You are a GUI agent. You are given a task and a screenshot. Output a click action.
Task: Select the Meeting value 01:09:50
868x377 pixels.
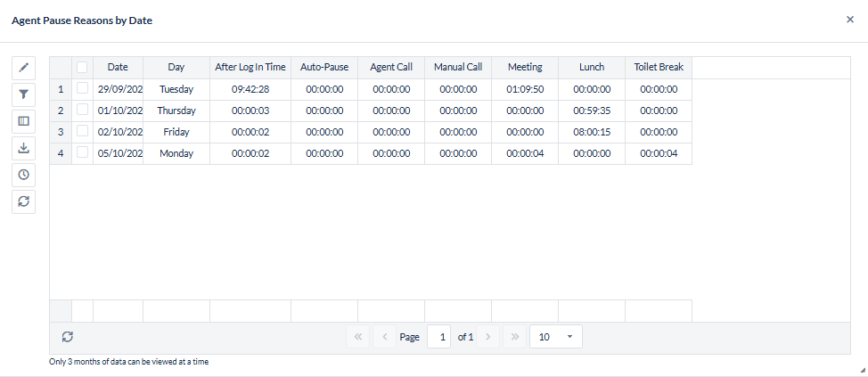[525, 88]
